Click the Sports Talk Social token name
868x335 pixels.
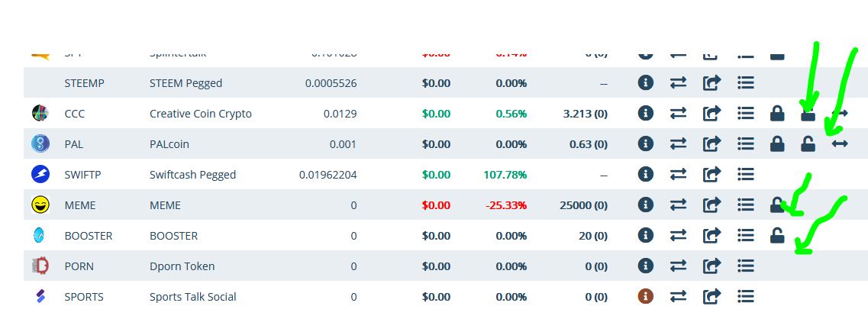pos(192,297)
